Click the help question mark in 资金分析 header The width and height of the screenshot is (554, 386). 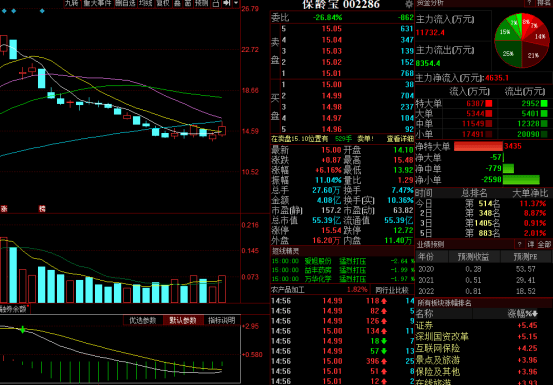(x=529, y=3)
